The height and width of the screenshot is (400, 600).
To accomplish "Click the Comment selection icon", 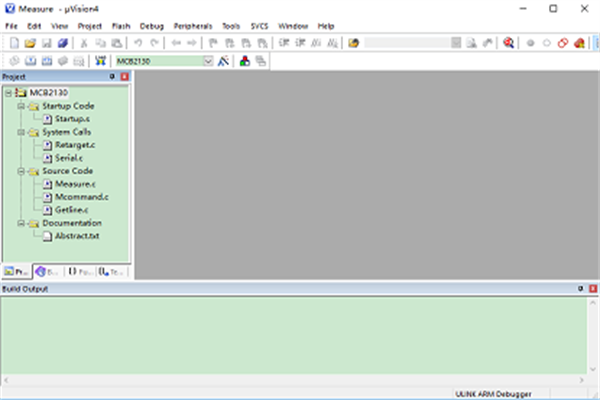I will [316, 43].
